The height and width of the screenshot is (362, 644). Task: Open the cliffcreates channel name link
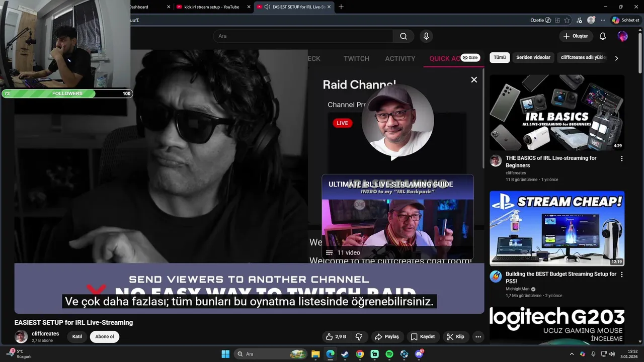(45, 333)
